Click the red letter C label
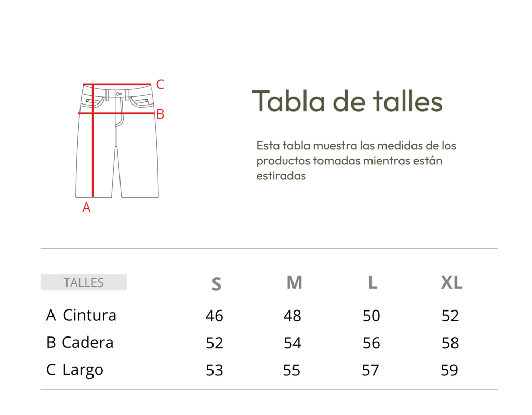 [x=160, y=84]
